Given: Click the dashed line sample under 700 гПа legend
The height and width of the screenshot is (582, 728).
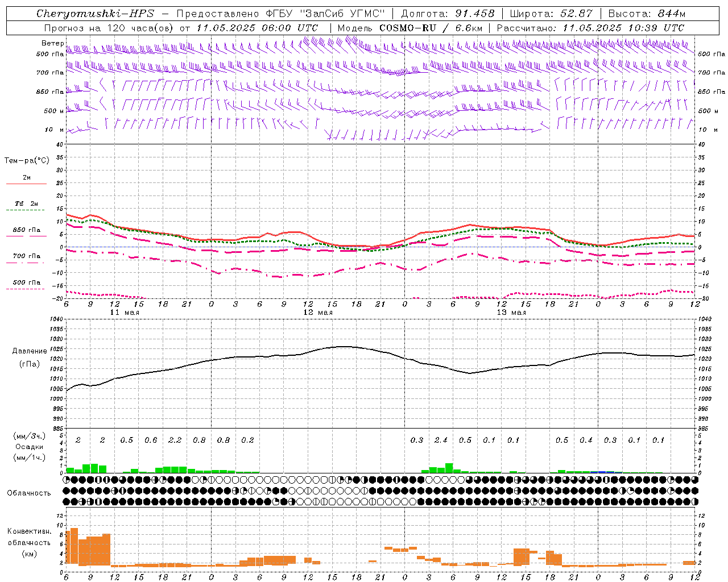Looking at the screenshot, I should point(26,263).
